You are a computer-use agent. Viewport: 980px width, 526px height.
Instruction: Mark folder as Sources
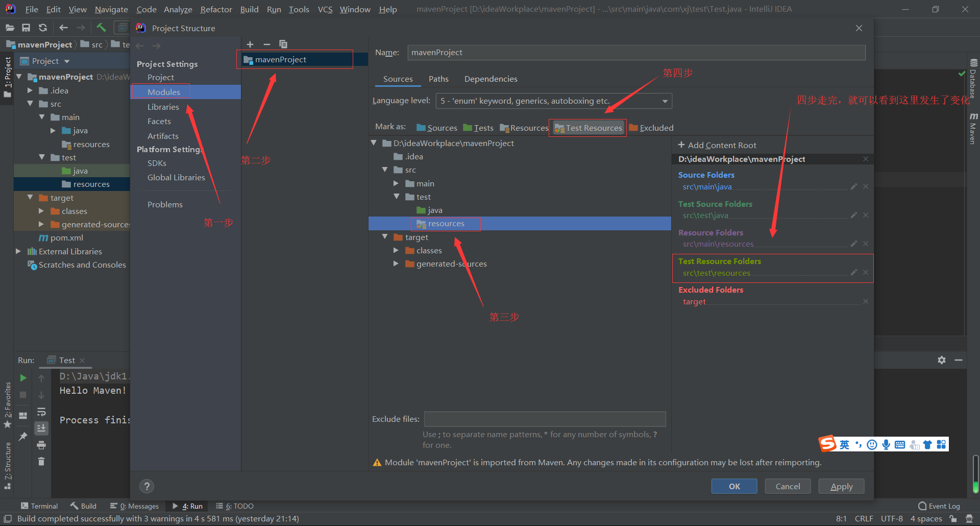(x=437, y=128)
